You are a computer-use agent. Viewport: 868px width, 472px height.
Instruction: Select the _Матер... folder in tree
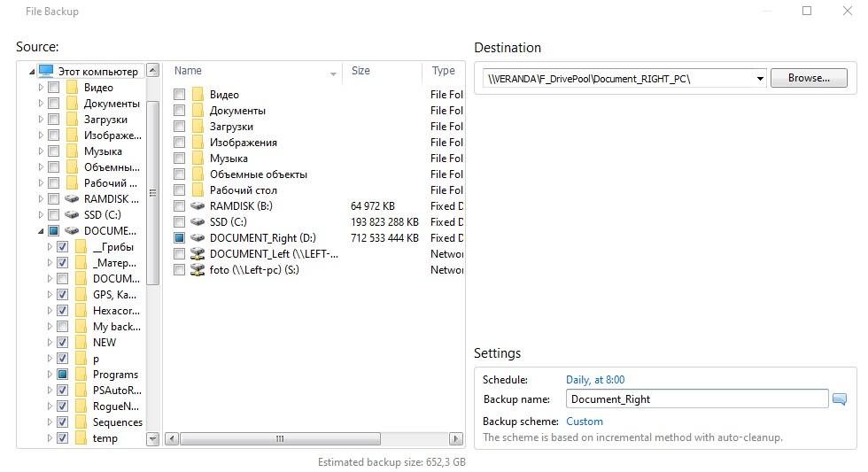click(114, 263)
